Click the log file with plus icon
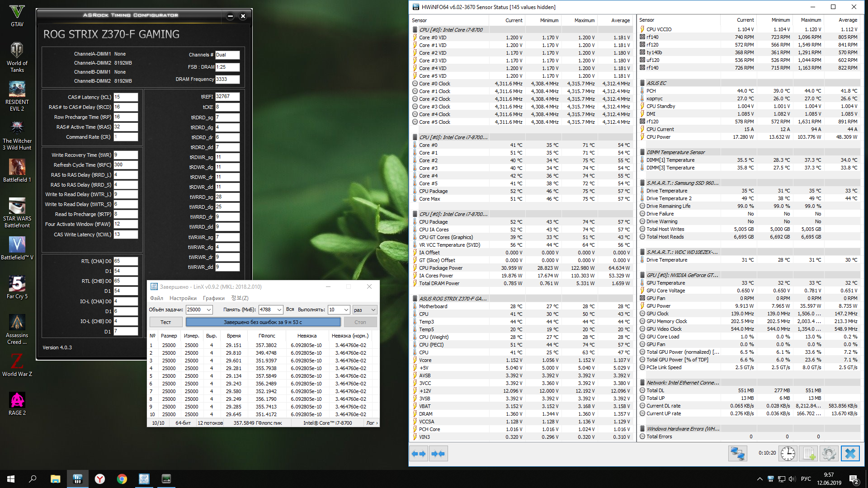The image size is (868, 488). (x=809, y=453)
